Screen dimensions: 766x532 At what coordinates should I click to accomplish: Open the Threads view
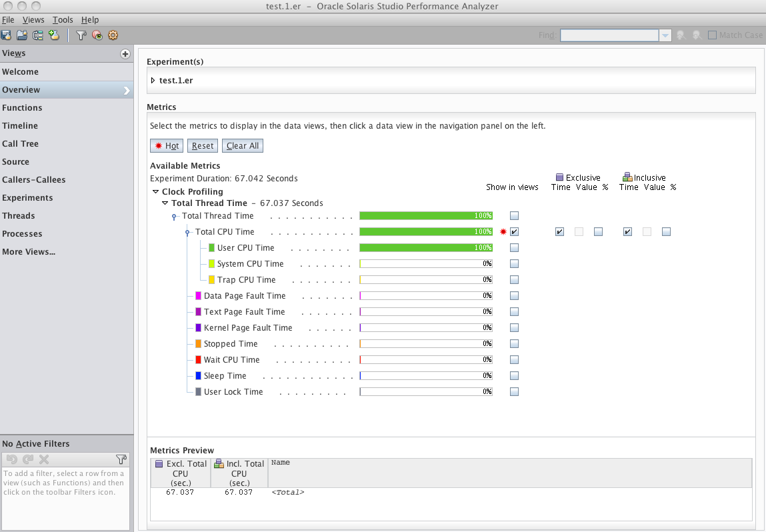point(67,215)
